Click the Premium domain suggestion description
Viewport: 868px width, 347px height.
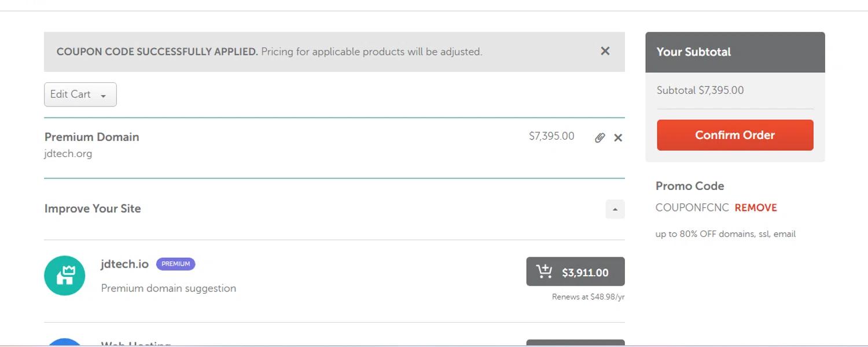pyautogui.click(x=168, y=288)
